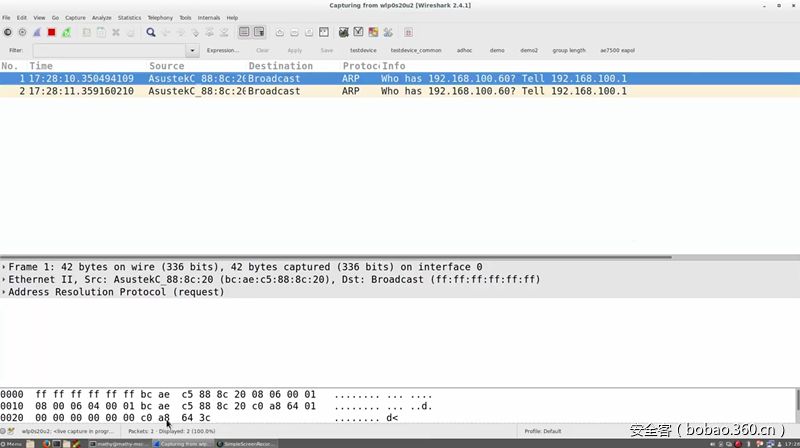The image size is (800, 448).
Task: Open the Firefox launcher in taskbar
Action: point(46,444)
